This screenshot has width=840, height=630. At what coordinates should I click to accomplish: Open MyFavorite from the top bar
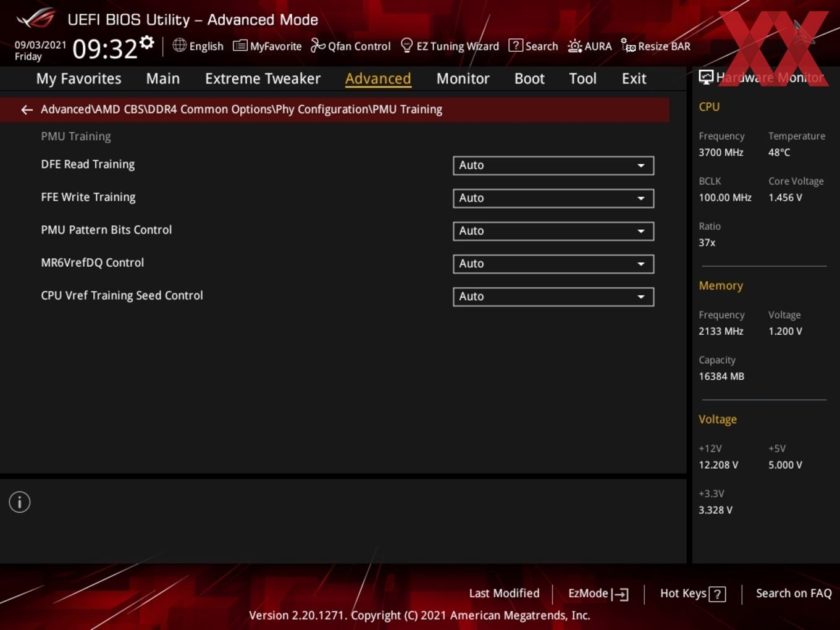[x=275, y=46]
